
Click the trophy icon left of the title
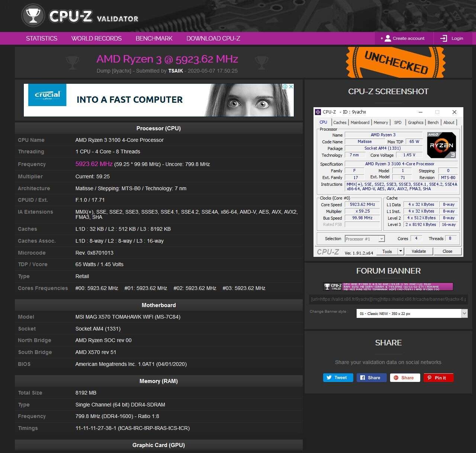[73, 62]
